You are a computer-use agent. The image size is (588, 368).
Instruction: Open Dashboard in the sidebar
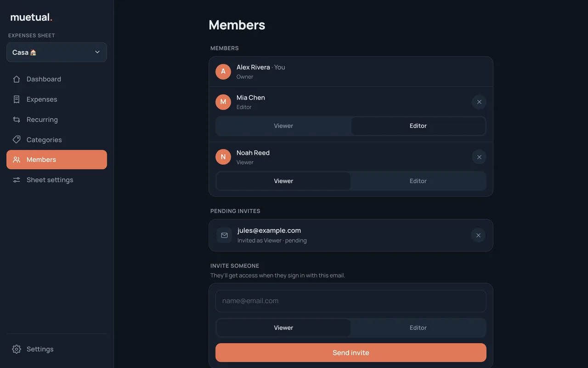point(57,79)
